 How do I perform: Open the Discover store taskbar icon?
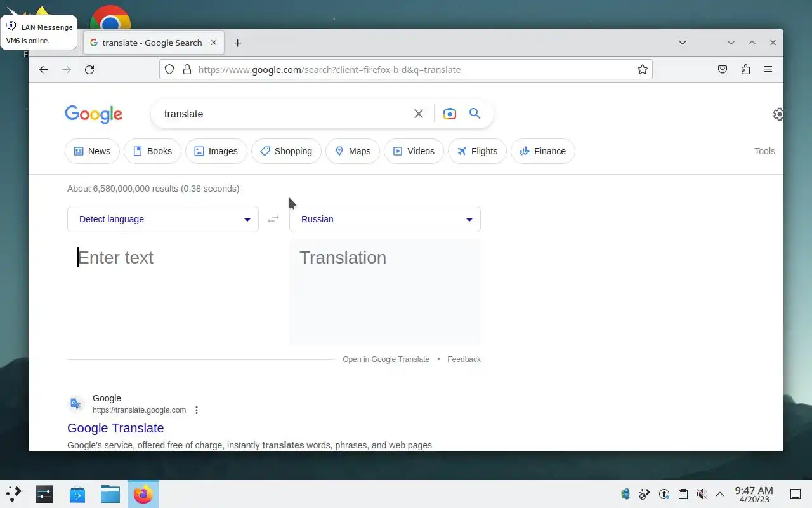77,494
